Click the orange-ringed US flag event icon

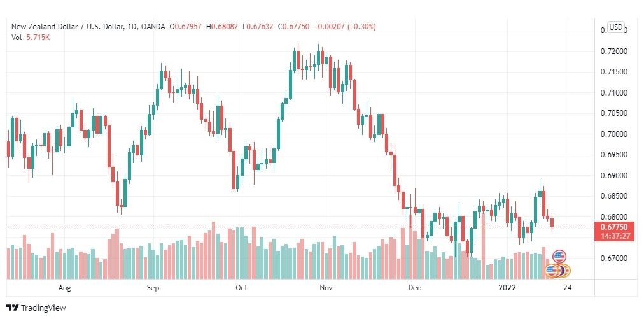[x=552, y=271]
